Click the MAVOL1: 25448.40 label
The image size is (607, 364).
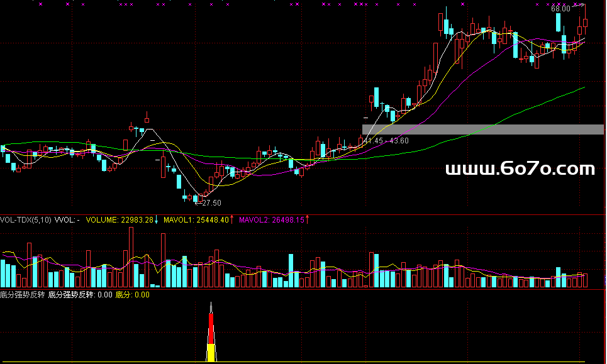point(196,220)
